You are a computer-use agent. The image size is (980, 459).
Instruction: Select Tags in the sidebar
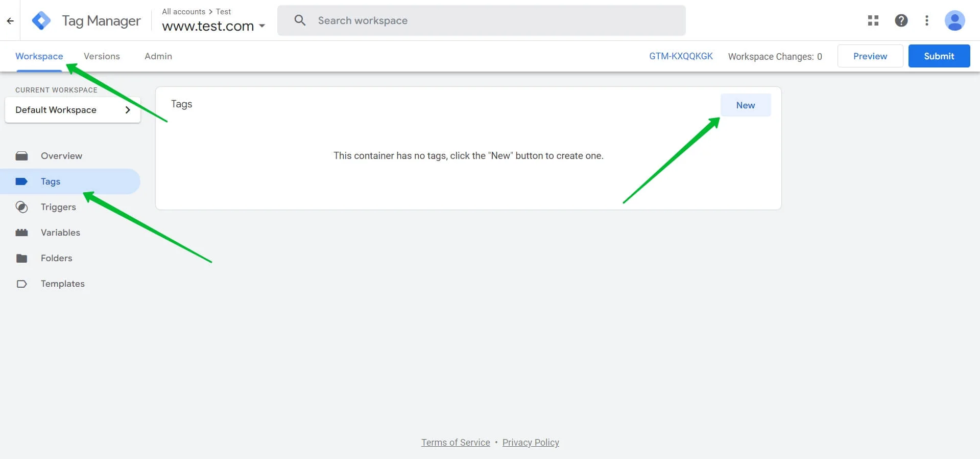click(70, 181)
